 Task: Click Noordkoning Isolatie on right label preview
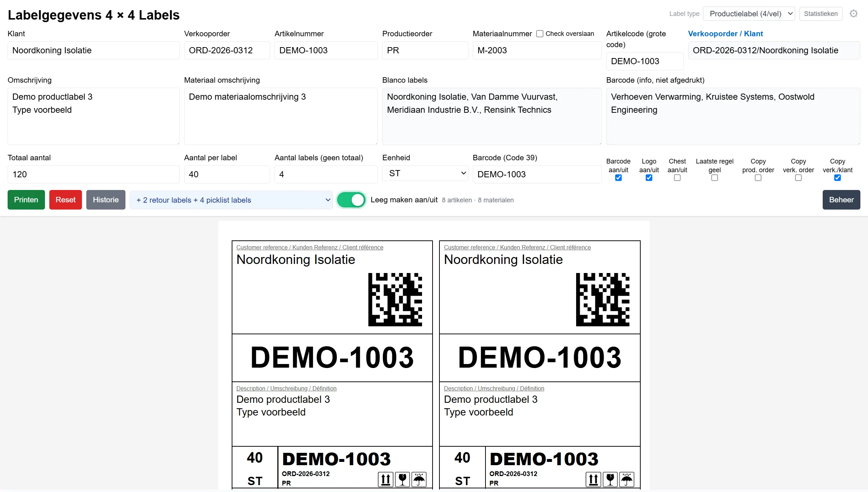click(503, 260)
